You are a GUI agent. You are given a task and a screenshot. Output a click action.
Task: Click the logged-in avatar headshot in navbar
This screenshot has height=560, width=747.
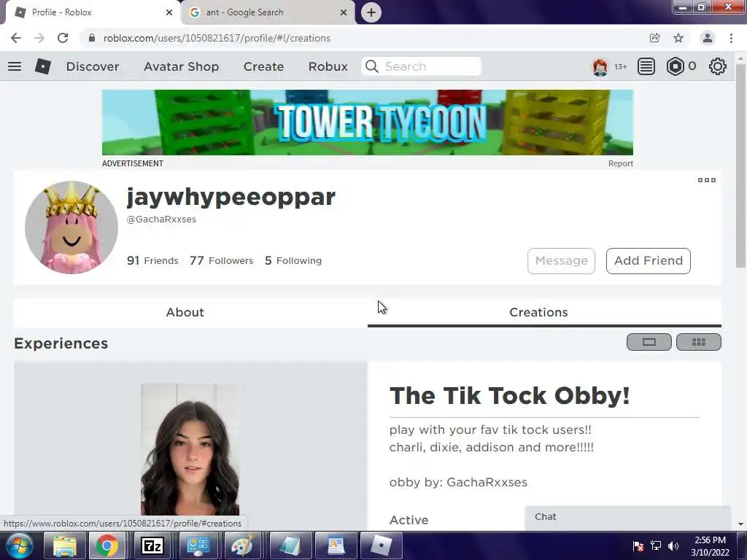[600, 66]
